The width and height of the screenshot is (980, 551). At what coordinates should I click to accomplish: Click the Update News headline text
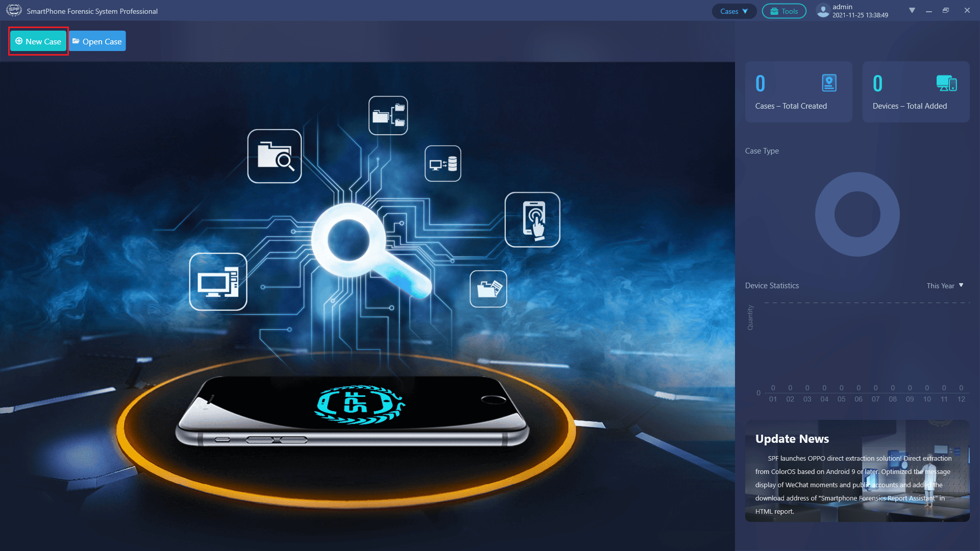792,439
